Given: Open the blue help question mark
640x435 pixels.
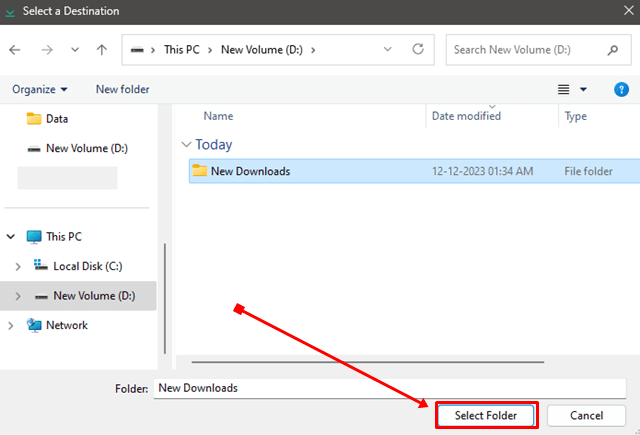Looking at the screenshot, I should [x=620, y=89].
